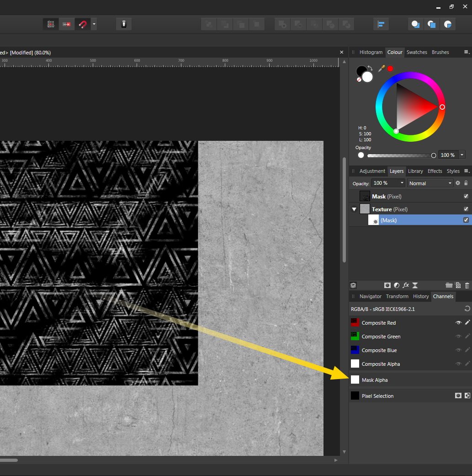
Task: Hide the Composite Red channel
Action: [458, 323]
